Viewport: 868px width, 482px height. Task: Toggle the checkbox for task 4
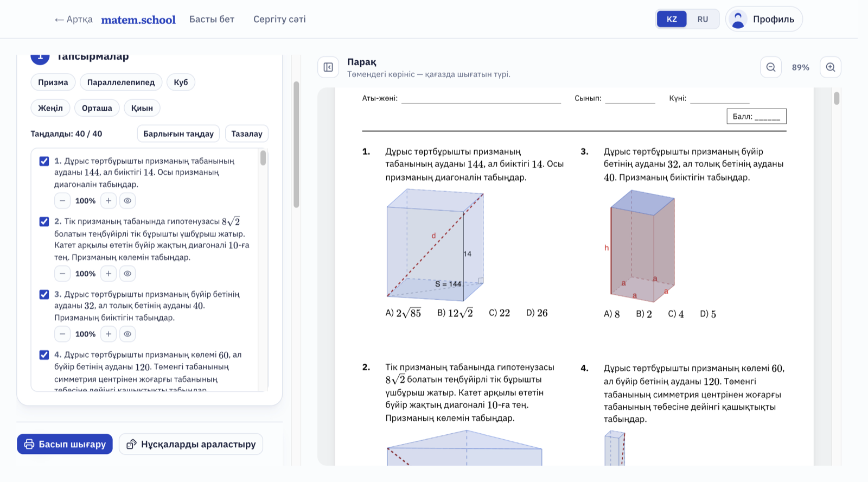[44, 355]
